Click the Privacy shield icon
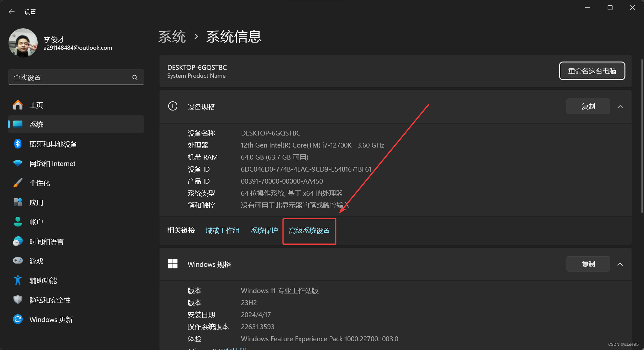The image size is (644, 350). pos(18,300)
